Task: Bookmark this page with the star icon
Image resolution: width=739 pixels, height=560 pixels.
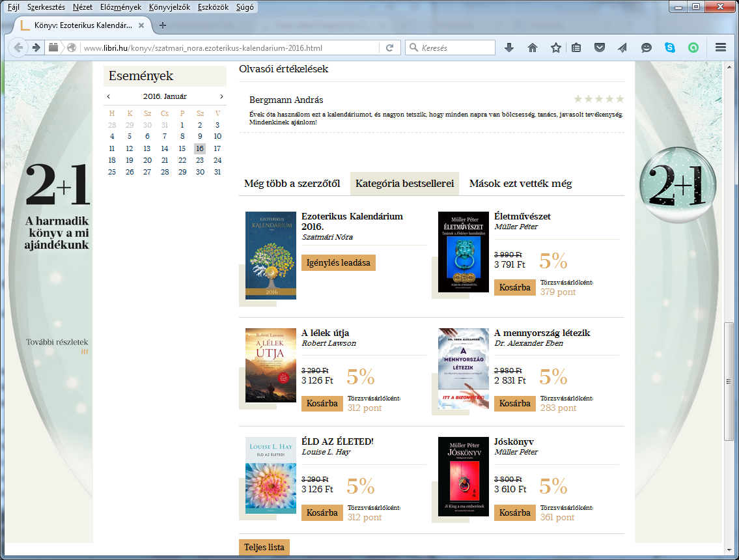Action: pos(556,48)
